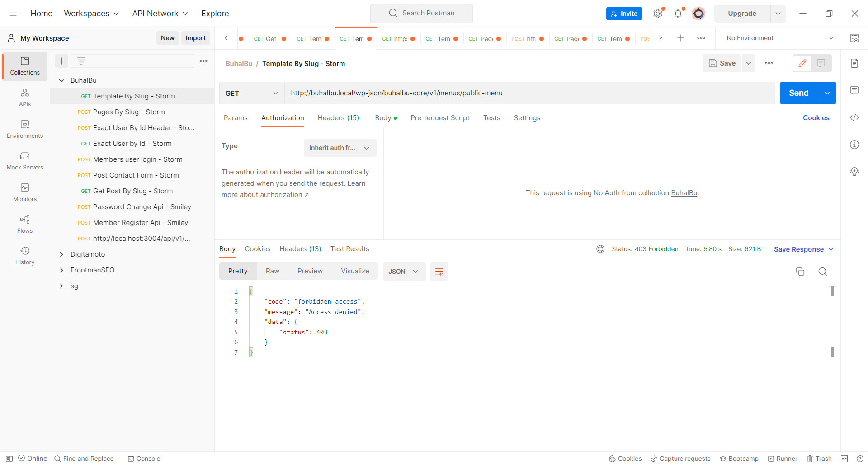Screen dimensions: 868x464
Task: Open the HTTP method GET dropdown
Action: click(251, 93)
